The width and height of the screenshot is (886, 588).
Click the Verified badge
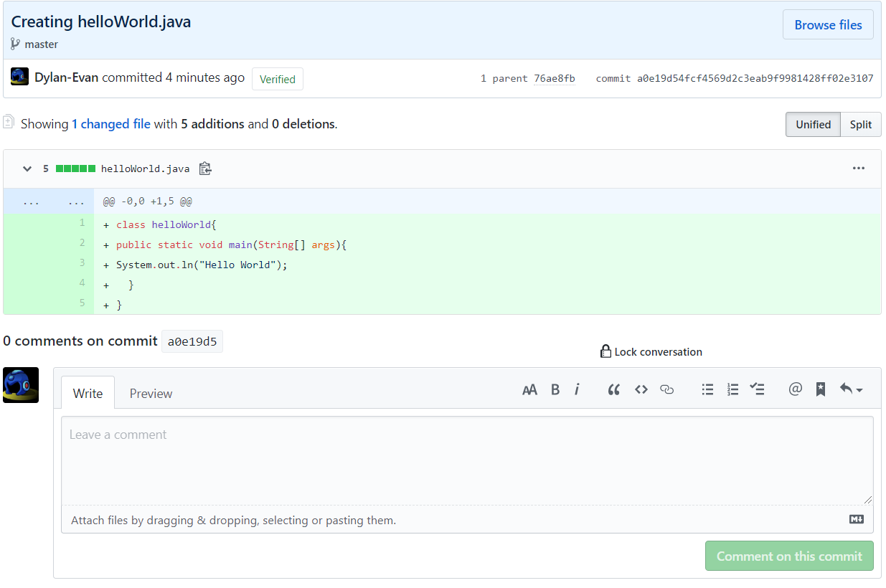[x=278, y=79]
